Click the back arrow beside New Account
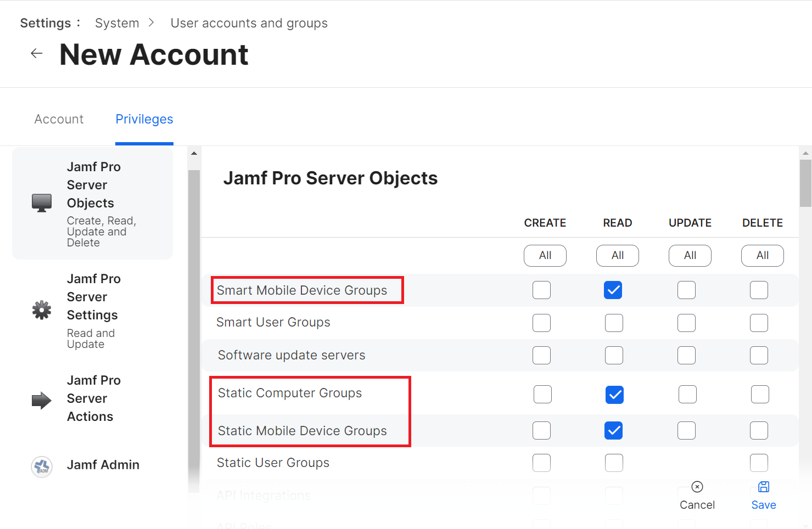The image size is (812, 529). click(x=37, y=53)
